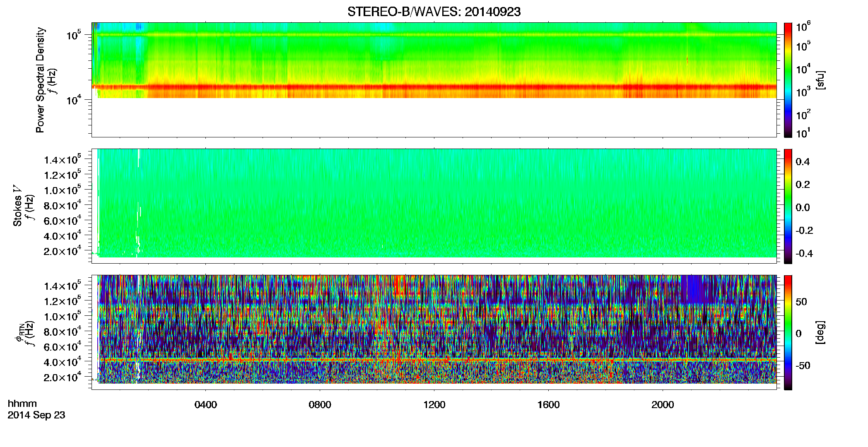
Task: Click the 1600 time axis tick label
Action: point(548,405)
